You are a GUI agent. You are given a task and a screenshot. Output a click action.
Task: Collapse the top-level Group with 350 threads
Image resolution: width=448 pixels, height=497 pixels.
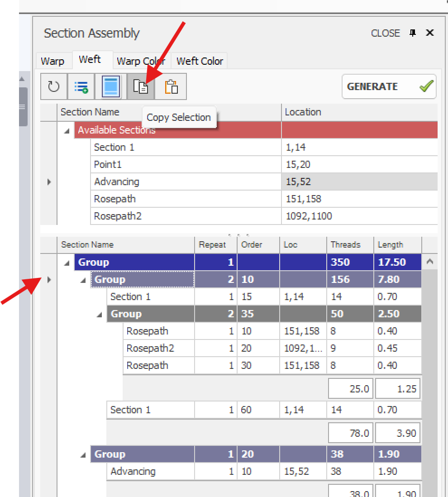coord(67,263)
